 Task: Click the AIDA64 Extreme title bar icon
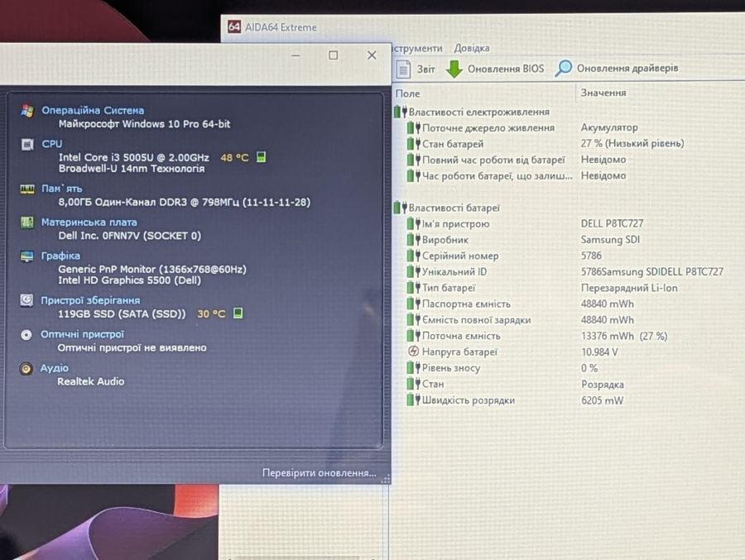coord(234,26)
